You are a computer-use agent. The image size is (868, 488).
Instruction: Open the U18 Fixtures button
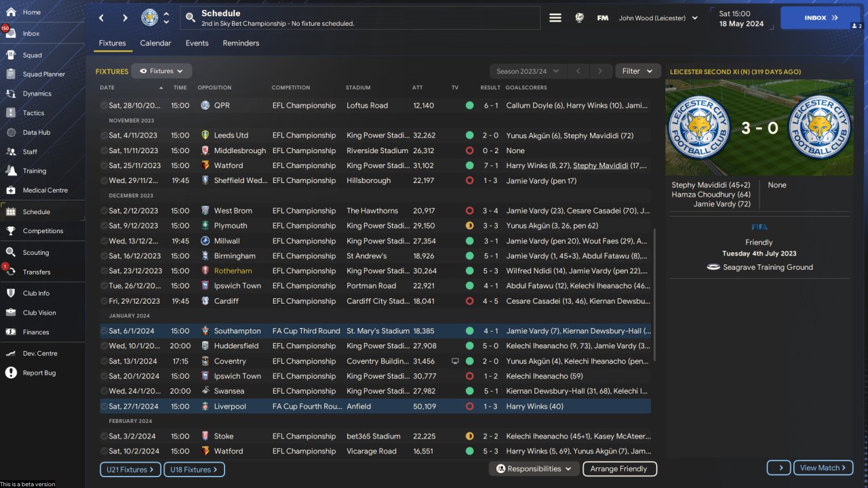pos(194,469)
